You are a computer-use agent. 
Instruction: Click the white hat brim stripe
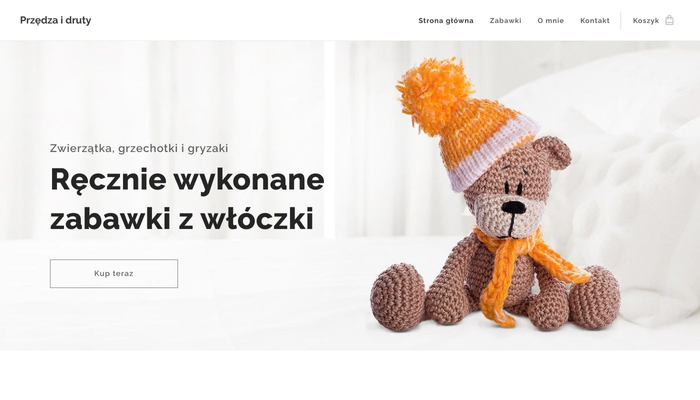point(491,156)
